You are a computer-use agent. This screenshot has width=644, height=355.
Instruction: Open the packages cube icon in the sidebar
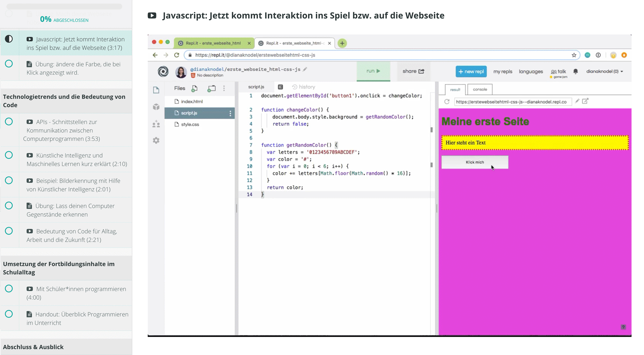point(156,107)
